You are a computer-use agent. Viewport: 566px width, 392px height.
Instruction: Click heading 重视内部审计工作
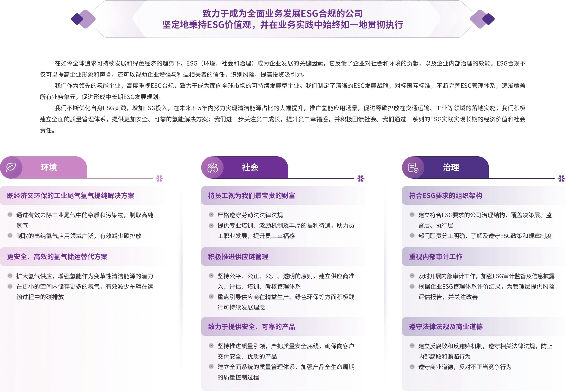point(436,257)
